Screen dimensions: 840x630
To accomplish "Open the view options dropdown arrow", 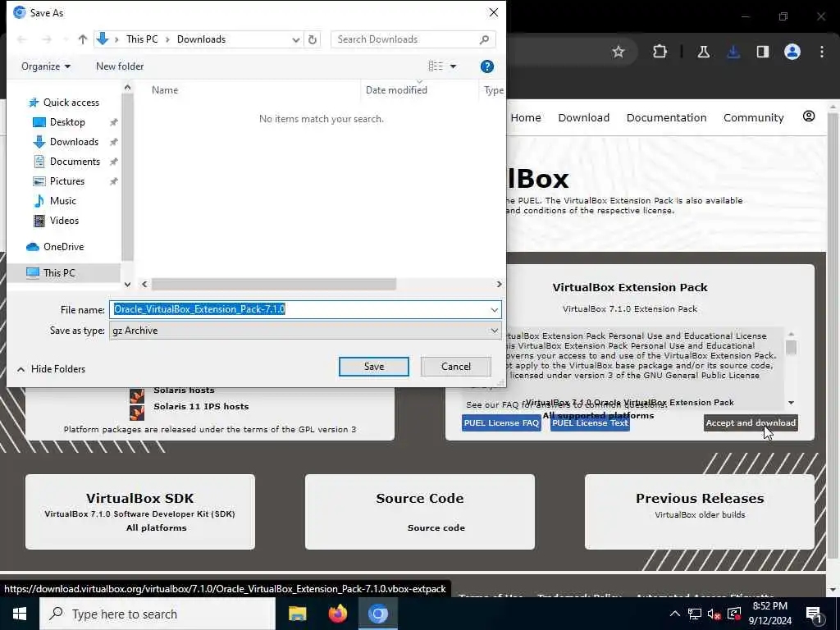I will [x=453, y=66].
